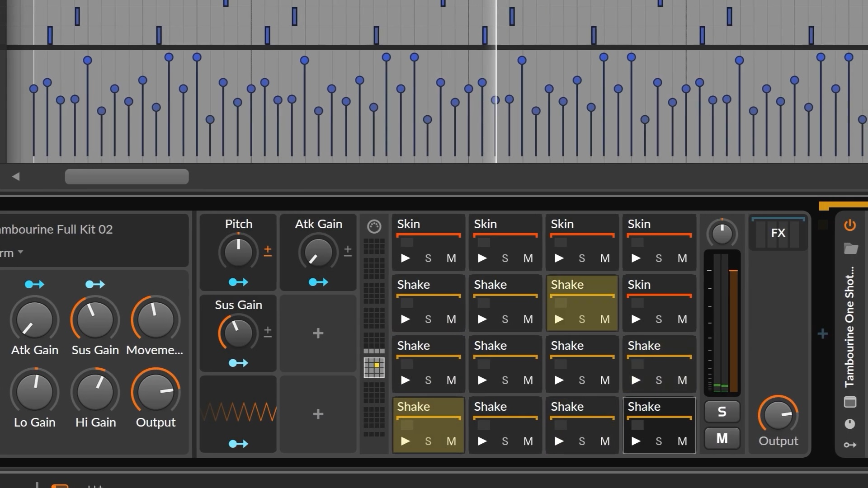This screenshot has width=868, height=488.
Task: Open the preset page dropdown arrow
Action: coord(20,252)
